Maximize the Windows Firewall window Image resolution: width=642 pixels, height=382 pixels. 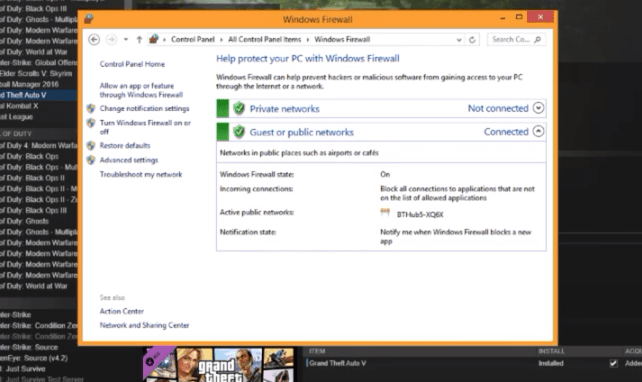click(519, 17)
